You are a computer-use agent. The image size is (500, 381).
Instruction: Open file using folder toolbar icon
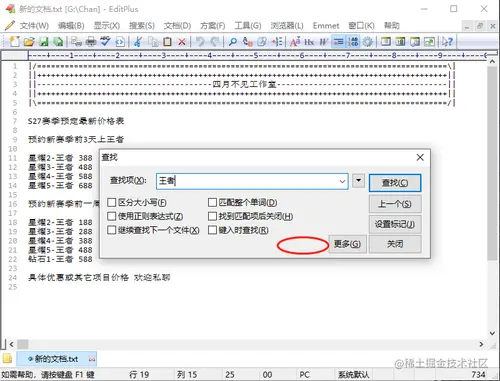coord(29,42)
